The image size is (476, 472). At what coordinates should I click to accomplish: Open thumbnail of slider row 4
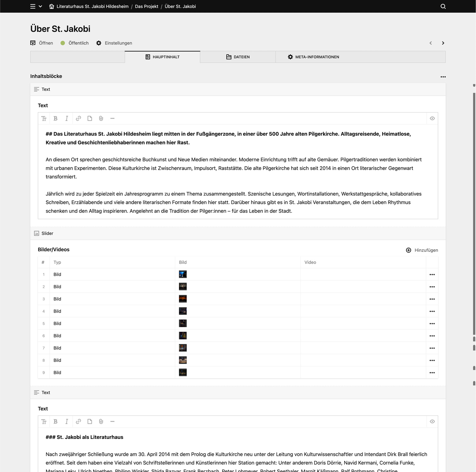pos(183,311)
